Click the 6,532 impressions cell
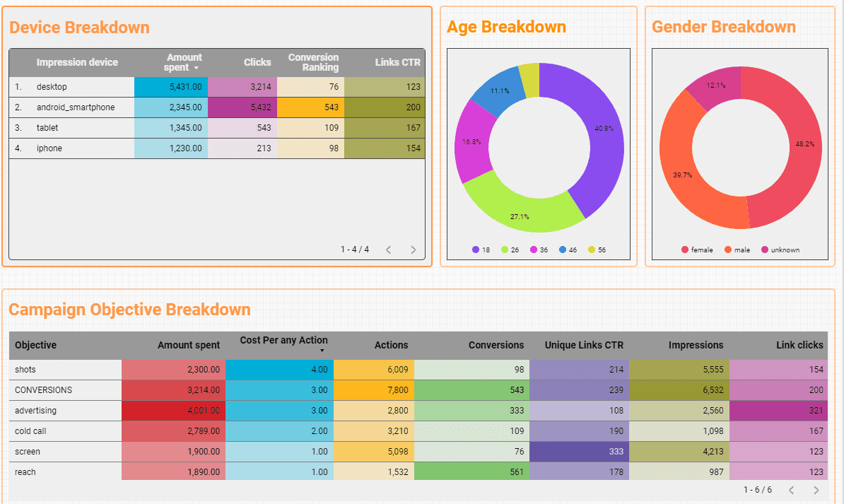Screen dimensions: 844x504 [x=679, y=390]
